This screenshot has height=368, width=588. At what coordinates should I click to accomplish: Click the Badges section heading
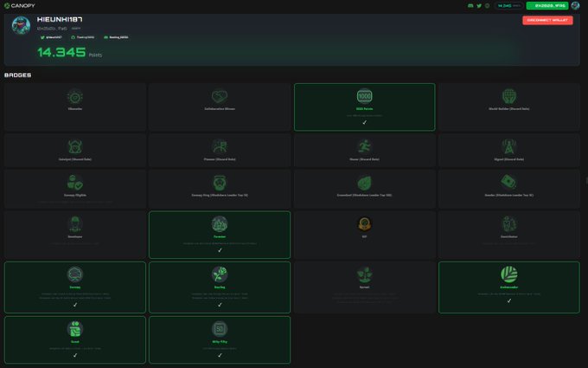click(x=17, y=75)
